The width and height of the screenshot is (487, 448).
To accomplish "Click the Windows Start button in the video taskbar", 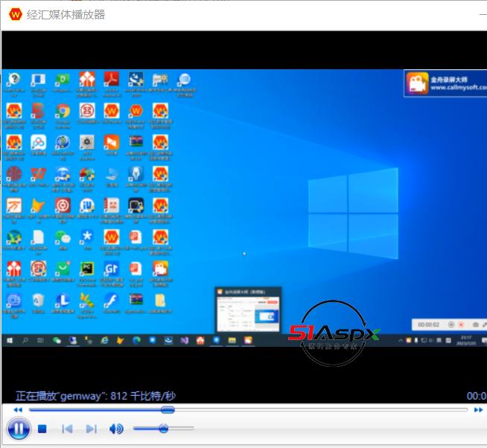I will click(x=10, y=341).
